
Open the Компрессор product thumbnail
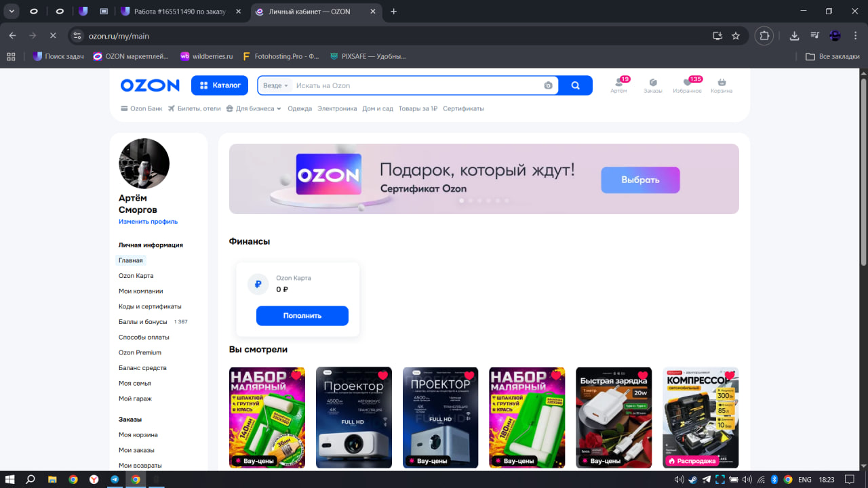click(701, 418)
